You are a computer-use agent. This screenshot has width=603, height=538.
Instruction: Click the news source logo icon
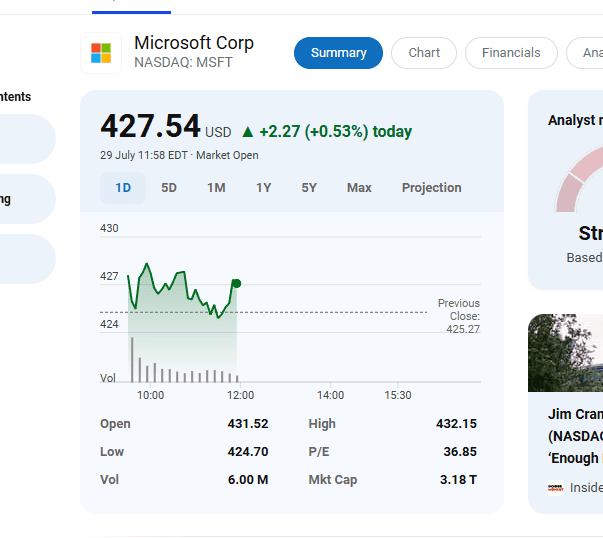click(x=556, y=488)
